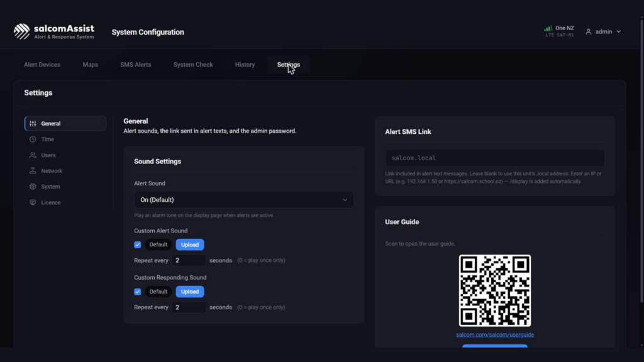Viewport: 644px width, 362px height.
Task: Open the salcom.com/salcom/userguide link
Action: coord(495,334)
